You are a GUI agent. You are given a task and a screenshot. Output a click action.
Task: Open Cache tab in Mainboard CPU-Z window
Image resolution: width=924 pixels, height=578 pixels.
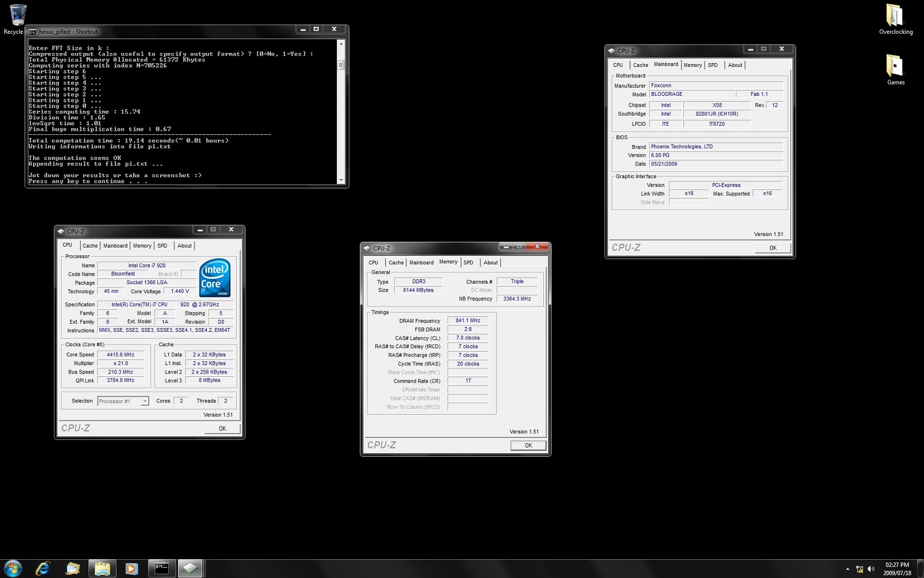[641, 65]
